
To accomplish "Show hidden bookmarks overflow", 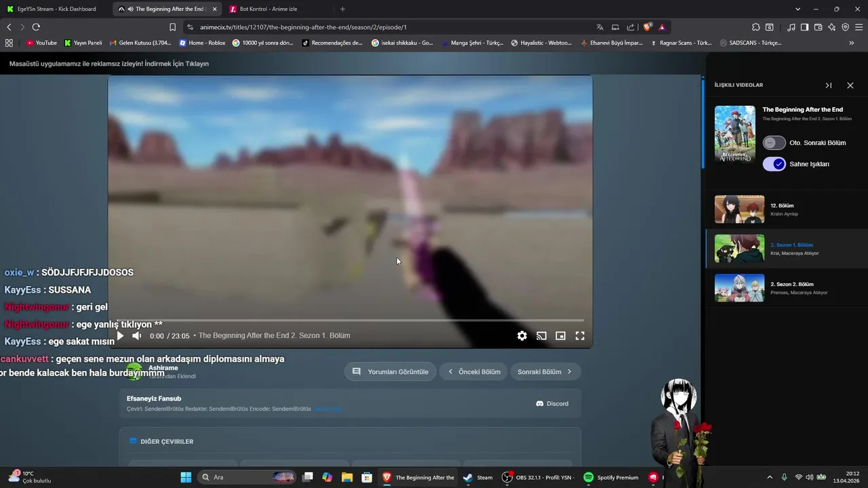I will 852,43.
